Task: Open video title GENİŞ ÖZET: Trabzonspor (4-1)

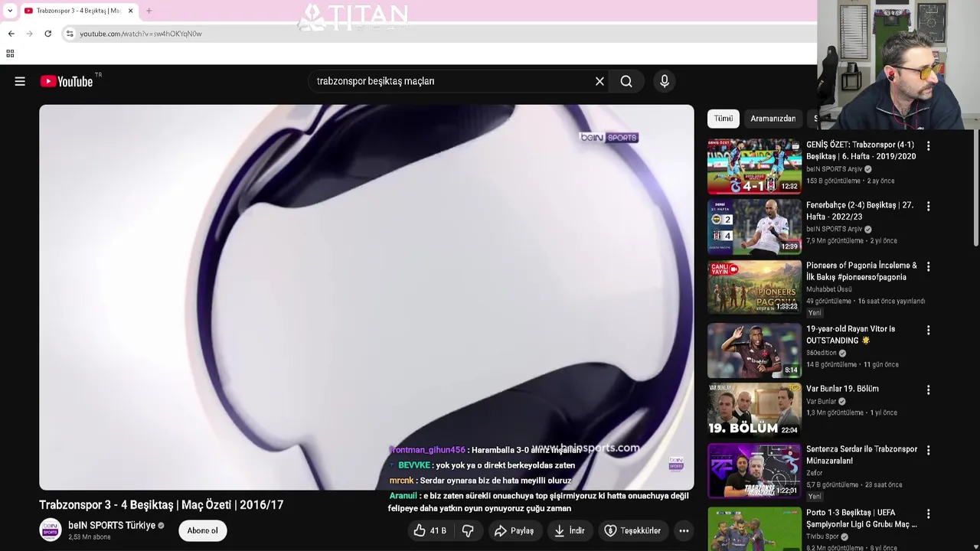Action: pos(861,150)
